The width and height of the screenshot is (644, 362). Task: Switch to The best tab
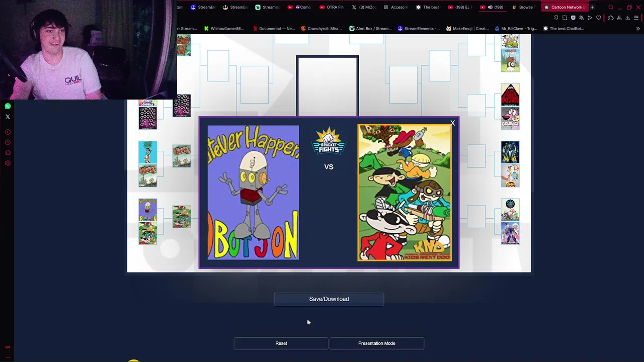click(x=428, y=7)
